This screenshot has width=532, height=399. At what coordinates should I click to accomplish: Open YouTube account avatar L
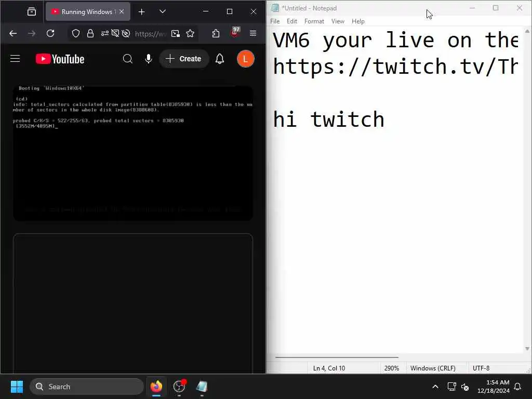(245, 59)
